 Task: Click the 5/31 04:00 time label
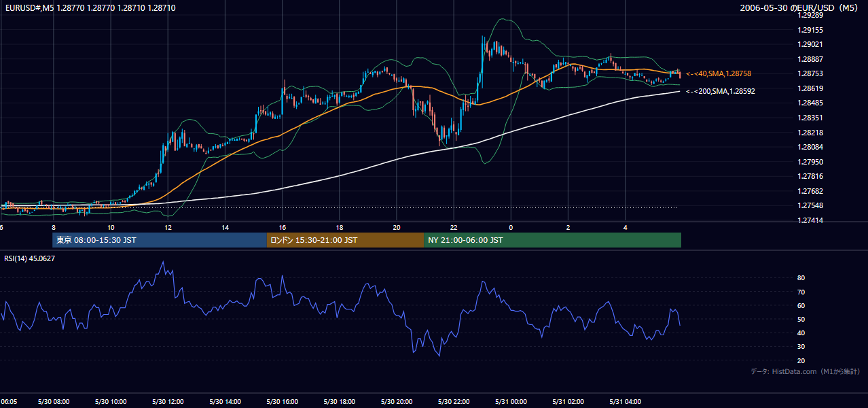tap(625, 402)
